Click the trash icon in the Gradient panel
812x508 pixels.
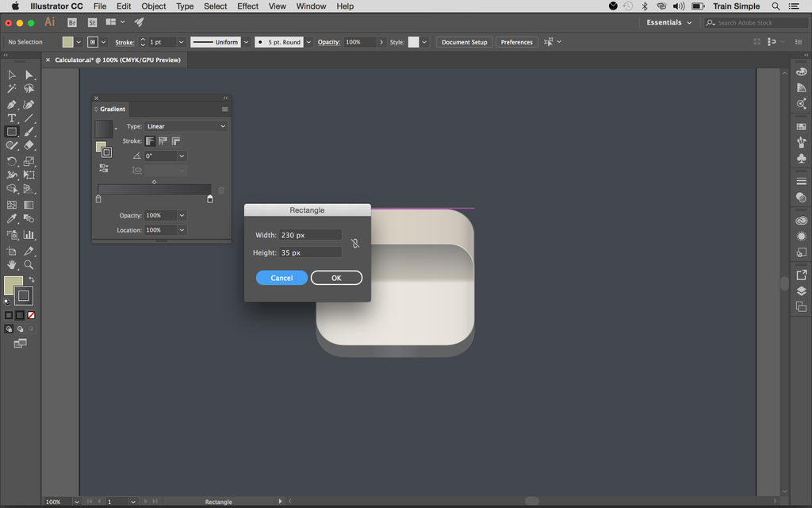(x=220, y=189)
